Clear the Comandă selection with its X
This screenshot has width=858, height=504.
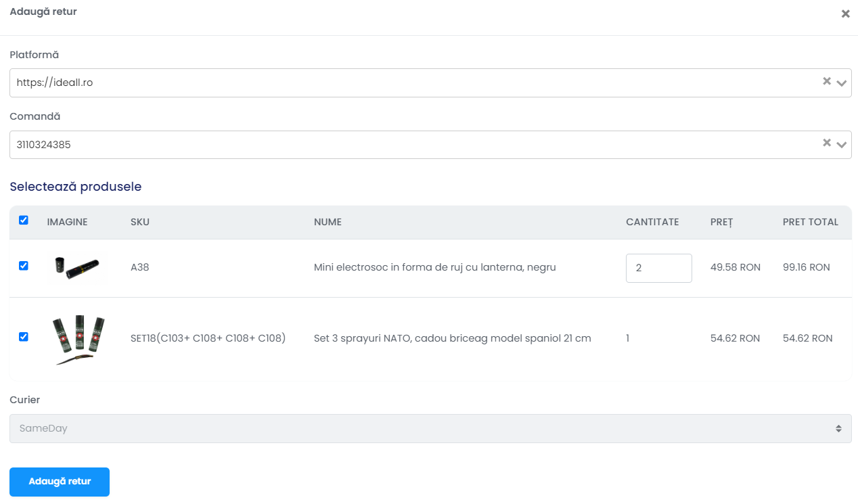pyautogui.click(x=826, y=143)
